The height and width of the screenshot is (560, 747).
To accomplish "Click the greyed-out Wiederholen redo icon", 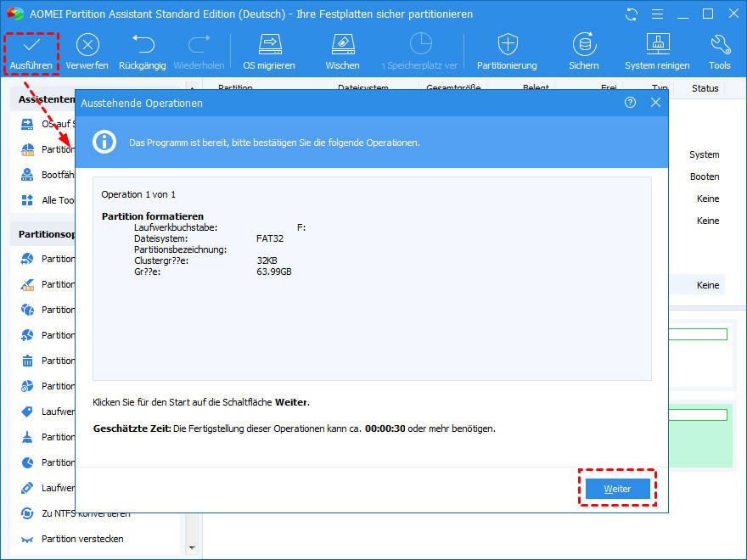I will tap(199, 44).
